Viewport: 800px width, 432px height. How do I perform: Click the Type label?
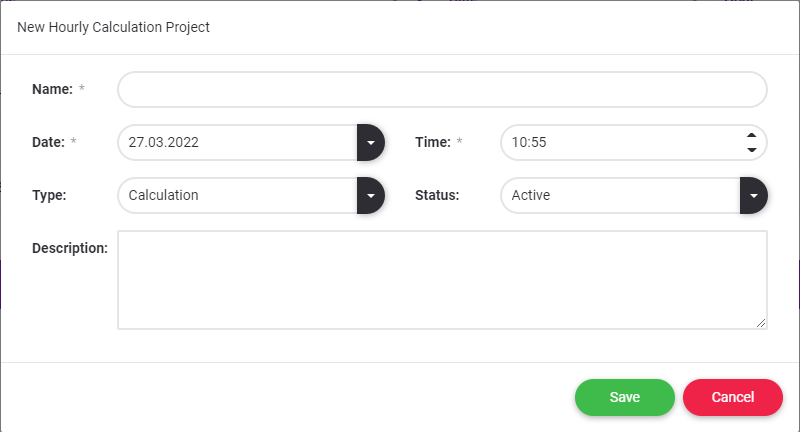pyautogui.click(x=49, y=195)
